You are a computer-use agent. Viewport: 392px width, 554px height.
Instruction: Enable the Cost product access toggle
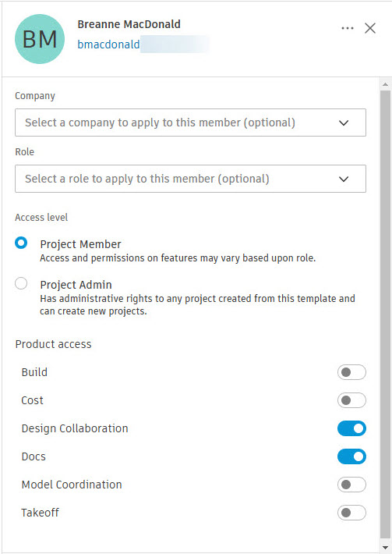pyautogui.click(x=351, y=400)
